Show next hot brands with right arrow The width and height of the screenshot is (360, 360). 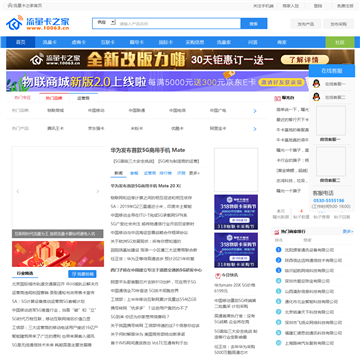[255, 111]
